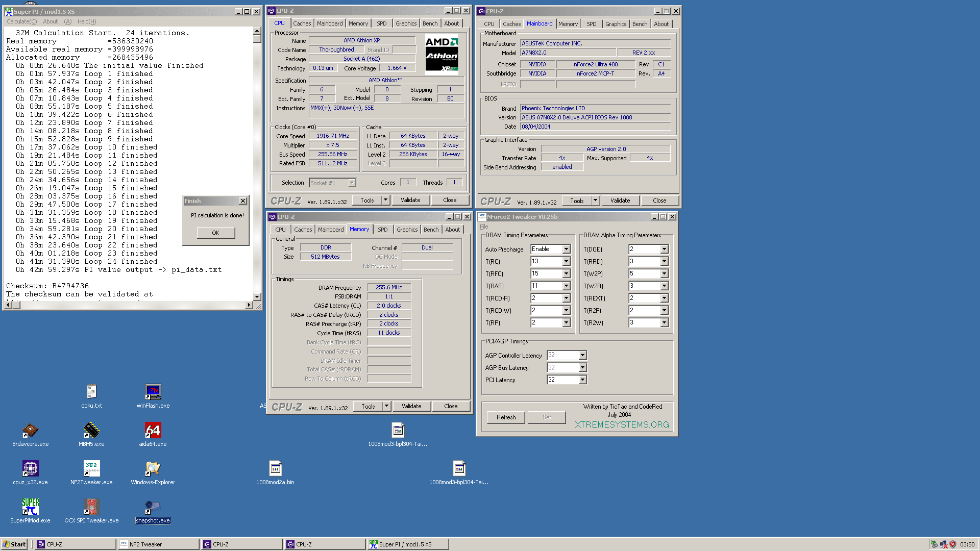Select snapshot.exe desktop icon
Image resolution: width=980 pixels, height=551 pixels.
pyautogui.click(x=153, y=511)
